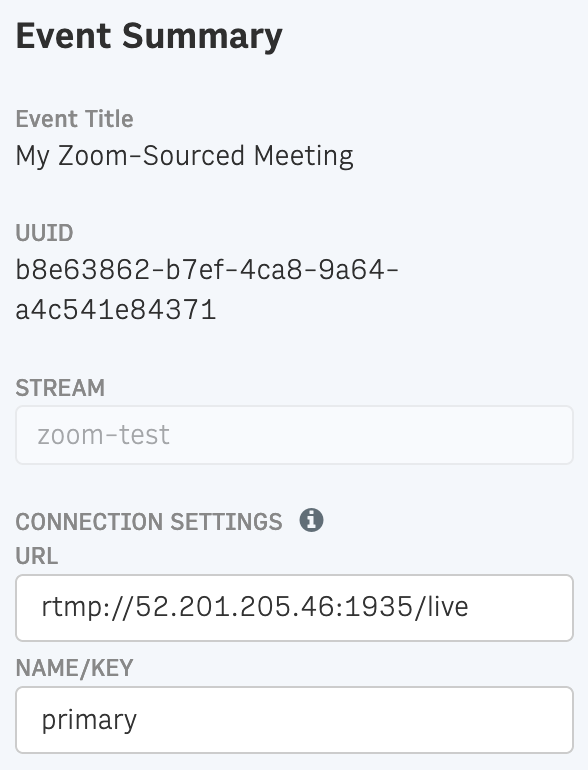Click empty area right of primary text

tap(354, 720)
